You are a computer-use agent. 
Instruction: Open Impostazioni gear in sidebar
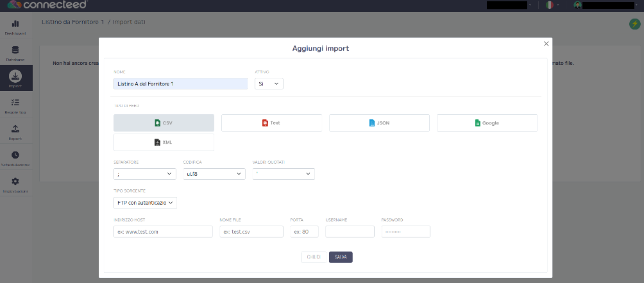[x=15, y=185]
